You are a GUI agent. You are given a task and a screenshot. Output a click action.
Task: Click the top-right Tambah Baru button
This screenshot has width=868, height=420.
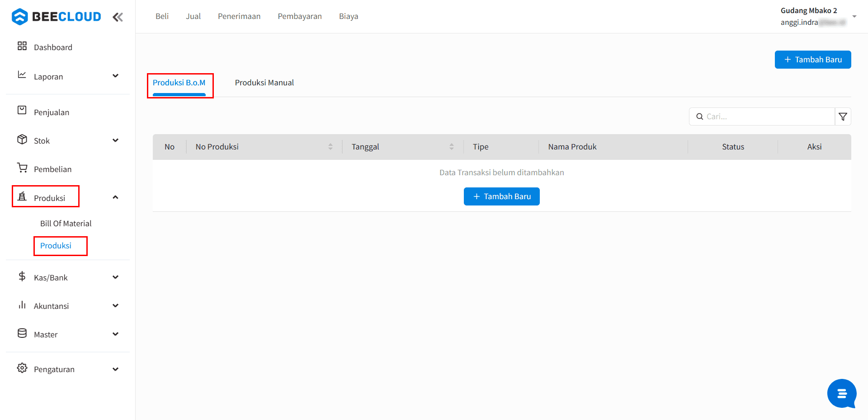[812, 60]
